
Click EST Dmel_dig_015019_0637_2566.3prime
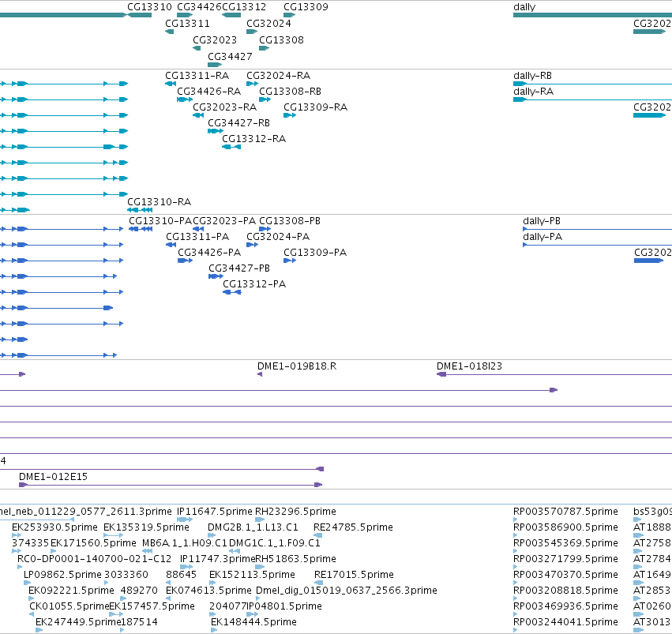point(347,591)
